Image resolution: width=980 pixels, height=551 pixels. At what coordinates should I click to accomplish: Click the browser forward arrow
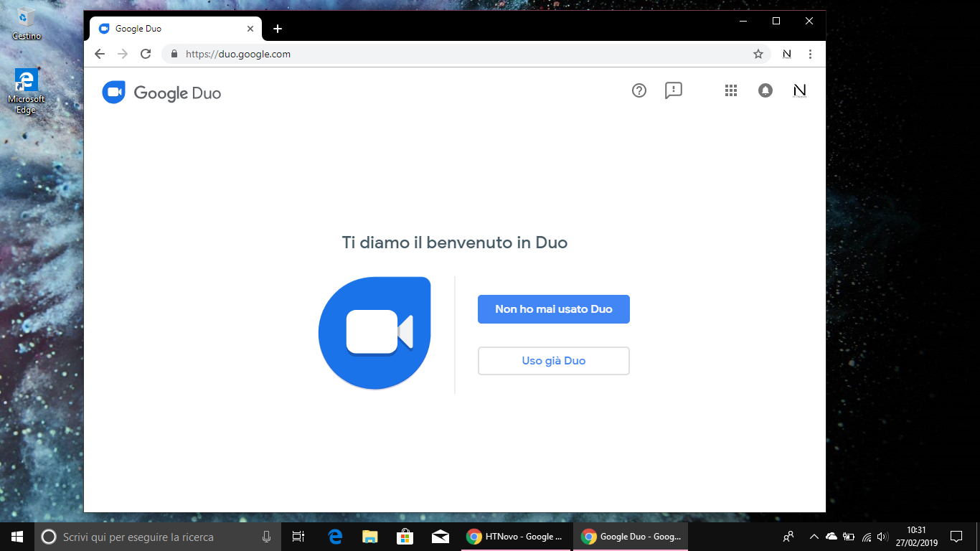point(123,54)
